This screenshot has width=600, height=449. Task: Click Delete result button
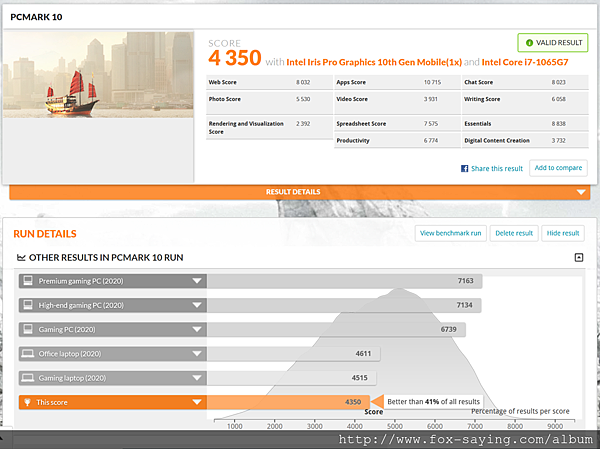514,233
